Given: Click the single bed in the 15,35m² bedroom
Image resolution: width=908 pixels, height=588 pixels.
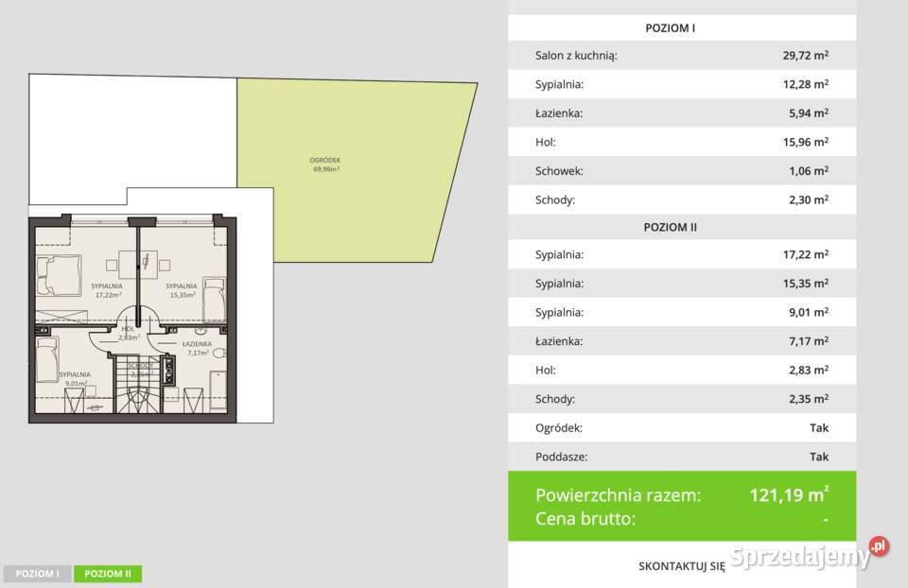Looking at the screenshot, I should click(x=214, y=299).
